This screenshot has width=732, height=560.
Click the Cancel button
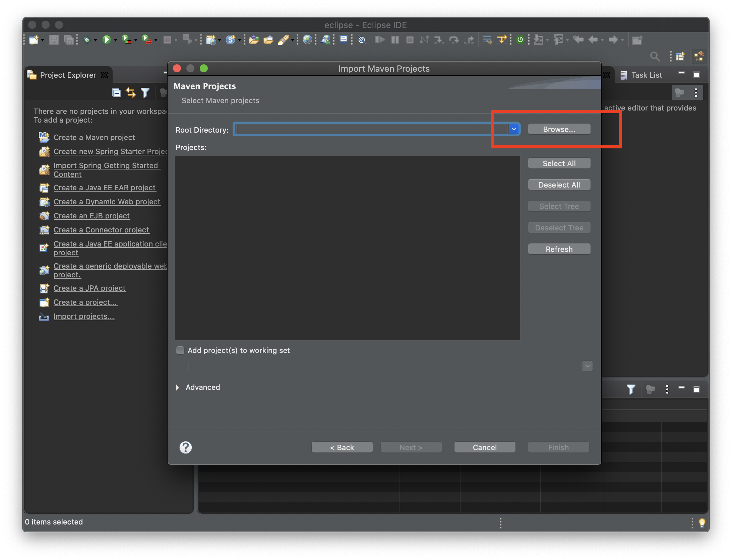click(x=484, y=447)
